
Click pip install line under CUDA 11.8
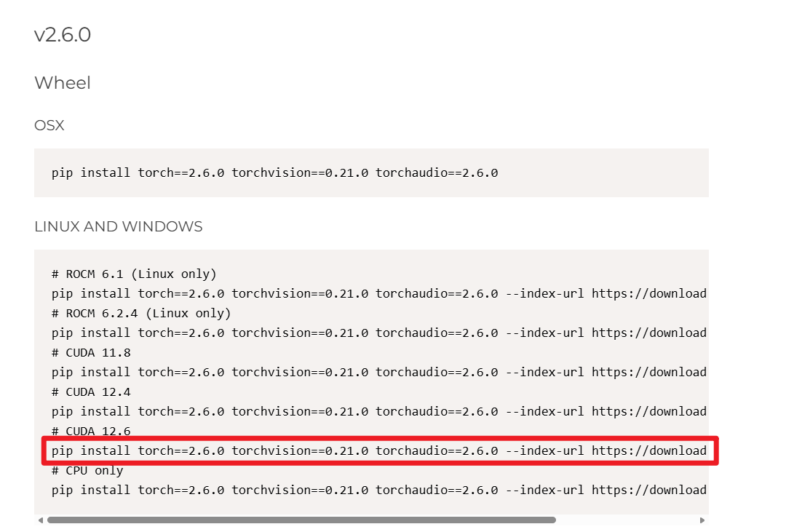(379, 373)
